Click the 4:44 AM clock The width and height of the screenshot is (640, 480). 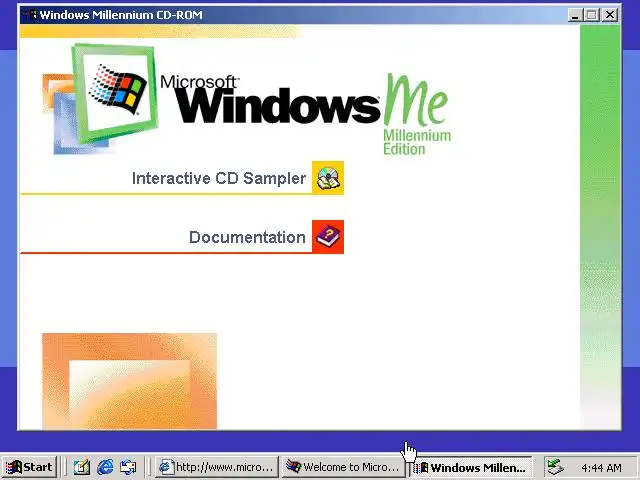tap(601, 468)
